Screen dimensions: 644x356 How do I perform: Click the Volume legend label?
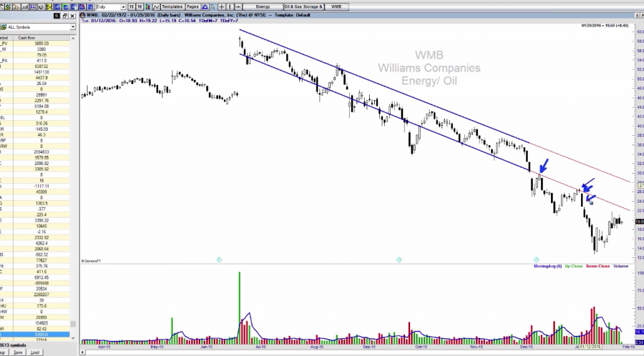pos(621,266)
